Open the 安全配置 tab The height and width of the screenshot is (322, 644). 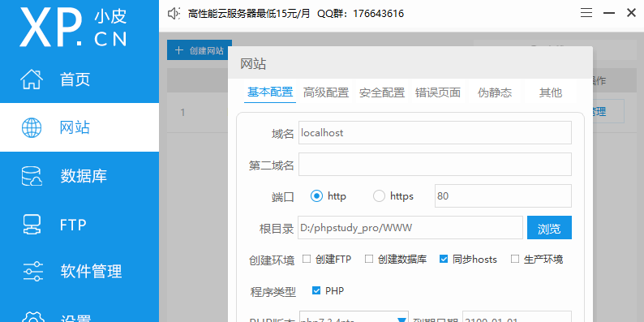381,92
